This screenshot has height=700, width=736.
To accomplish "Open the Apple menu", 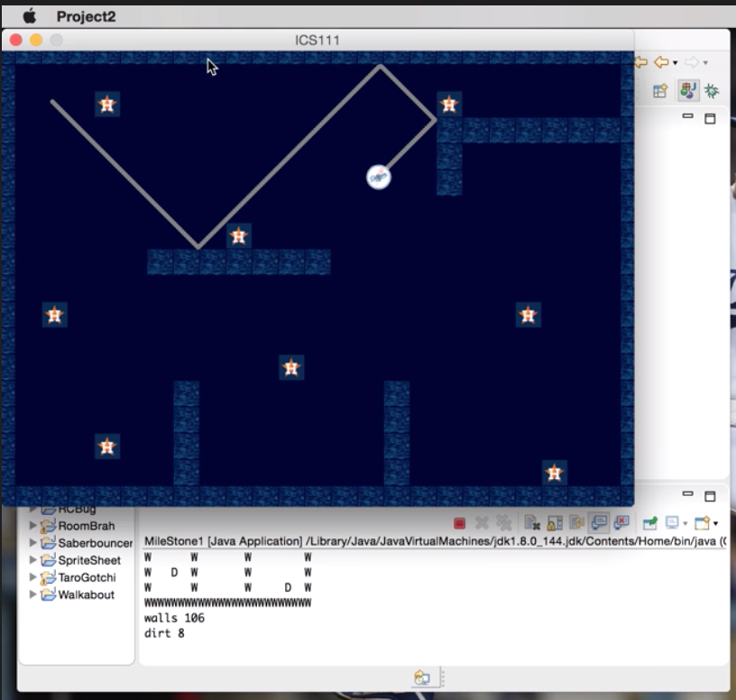I will tap(30, 16).
